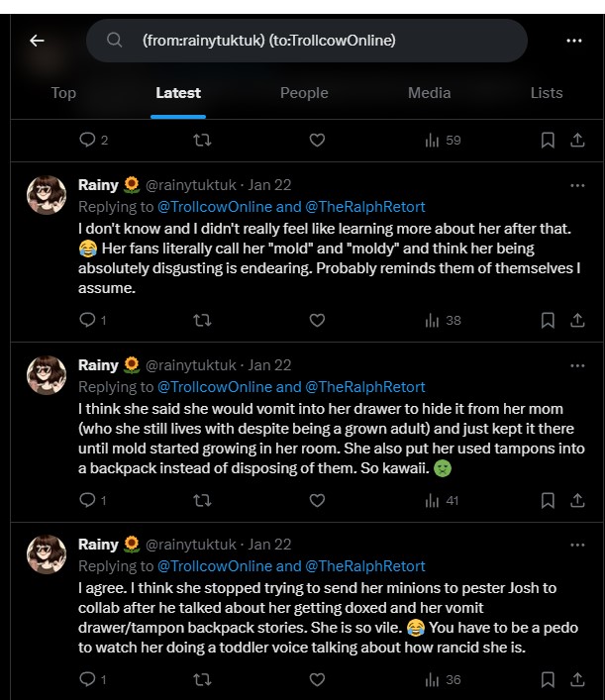Like the "I agree" tweet
Viewport: 605px width, 700px height.
(317, 679)
